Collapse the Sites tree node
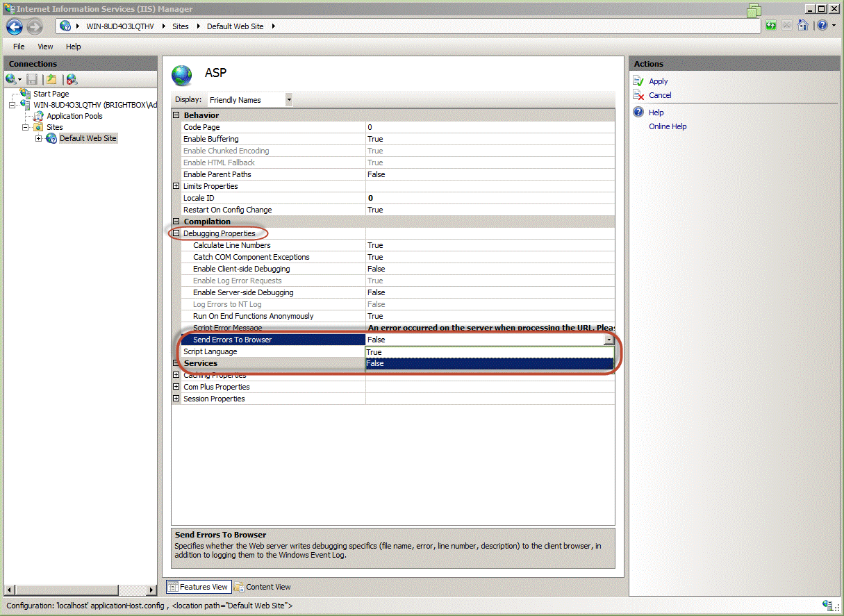844x616 pixels. pyautogui.click(x=26, y=127)
